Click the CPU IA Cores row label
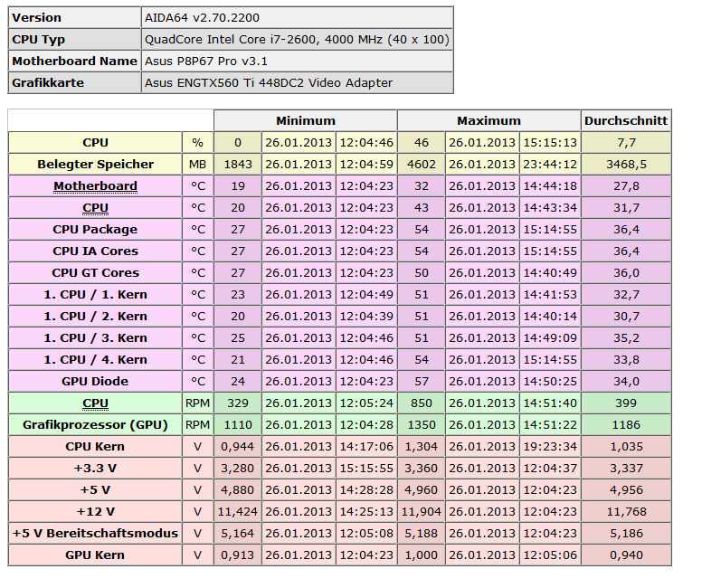 coord(95,251)
